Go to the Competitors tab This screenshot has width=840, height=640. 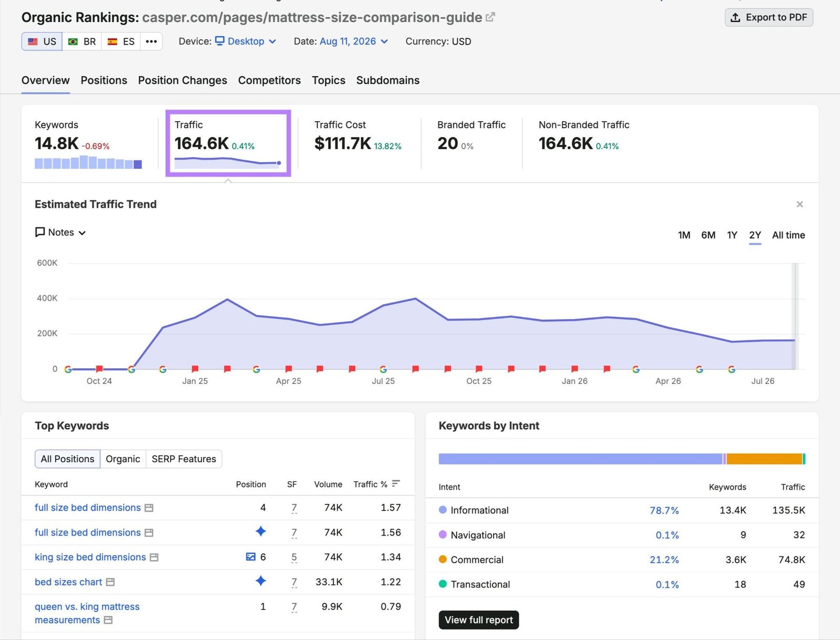coord(269,80)
